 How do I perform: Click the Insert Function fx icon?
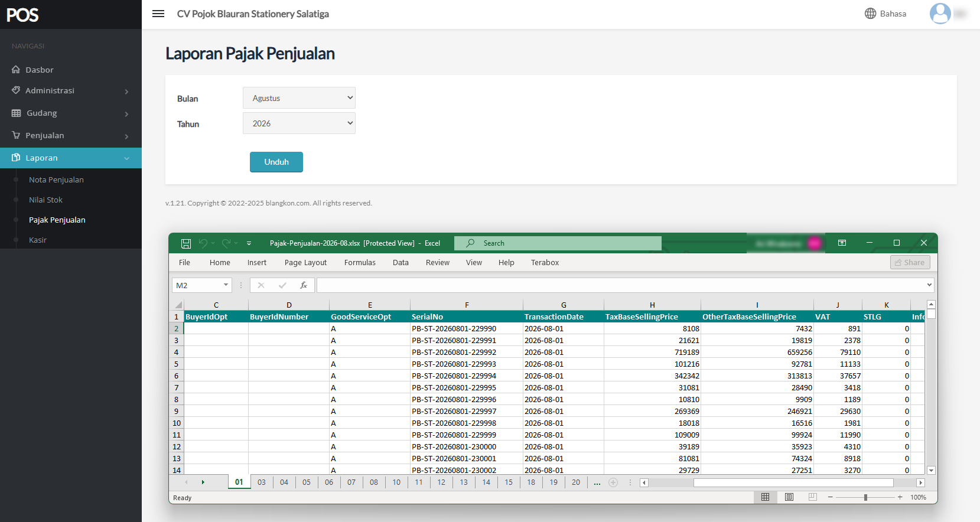304,285
